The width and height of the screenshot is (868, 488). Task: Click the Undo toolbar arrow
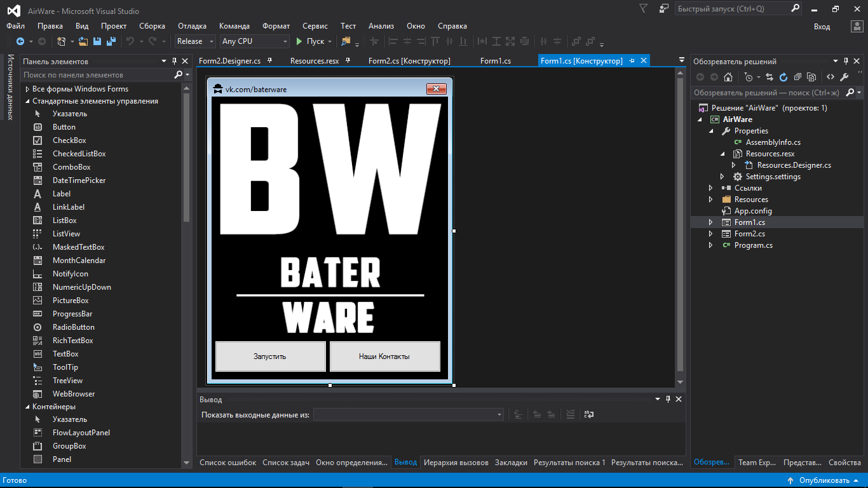[130, 41]
